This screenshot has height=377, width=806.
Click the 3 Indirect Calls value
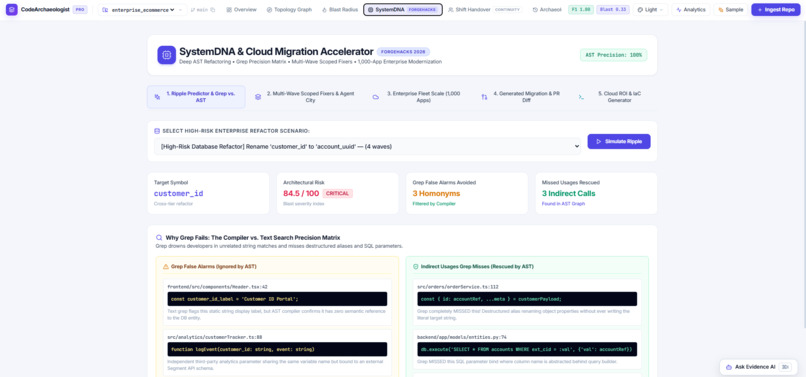coord(569,193)
